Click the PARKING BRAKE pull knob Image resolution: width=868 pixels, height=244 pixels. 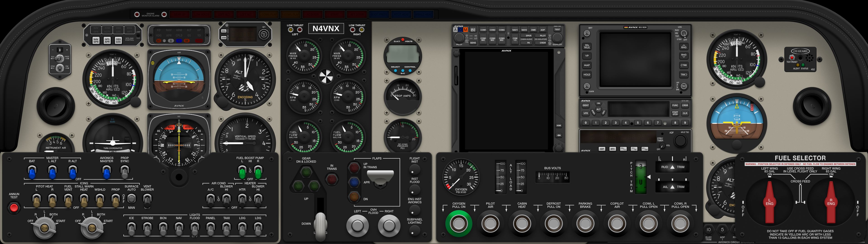585,223
